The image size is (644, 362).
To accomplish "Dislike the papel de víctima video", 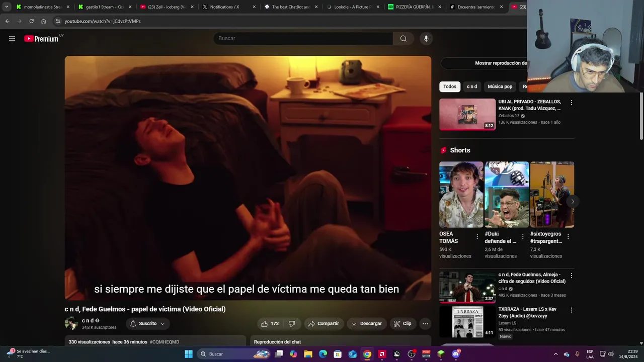I will tap(292, 324).
